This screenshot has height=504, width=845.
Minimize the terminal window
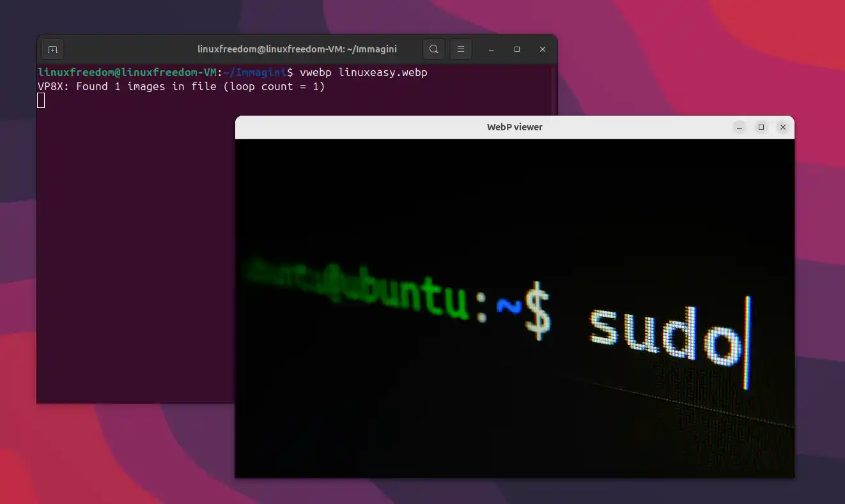[x=492, y=49]
